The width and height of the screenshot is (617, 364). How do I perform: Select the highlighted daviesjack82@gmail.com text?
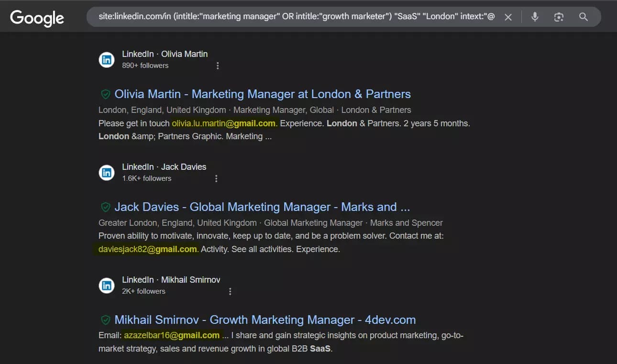146,249
